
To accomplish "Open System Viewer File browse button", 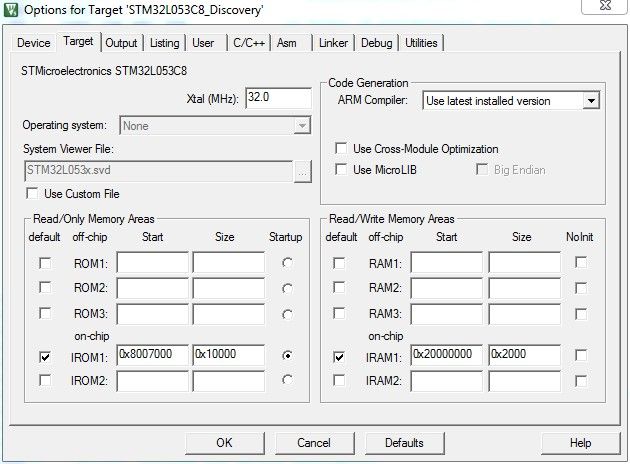I will point(303,172).
